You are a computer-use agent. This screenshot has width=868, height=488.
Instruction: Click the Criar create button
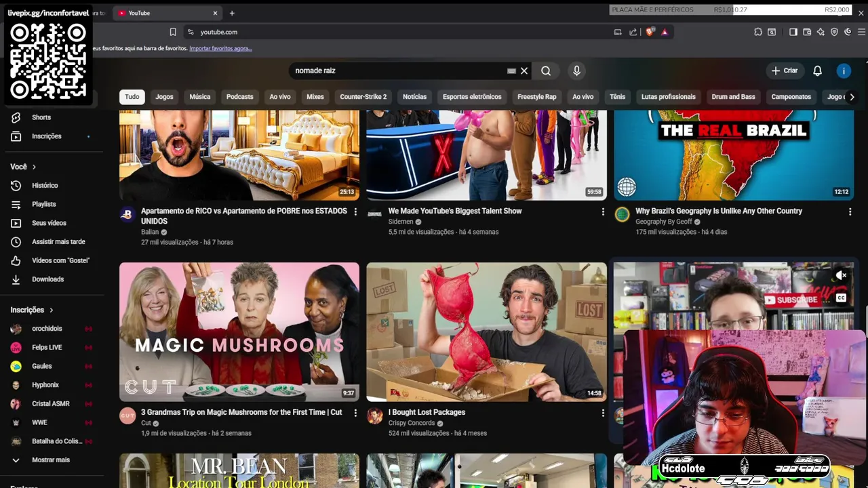pyautogui.click(x=785, y=70)
